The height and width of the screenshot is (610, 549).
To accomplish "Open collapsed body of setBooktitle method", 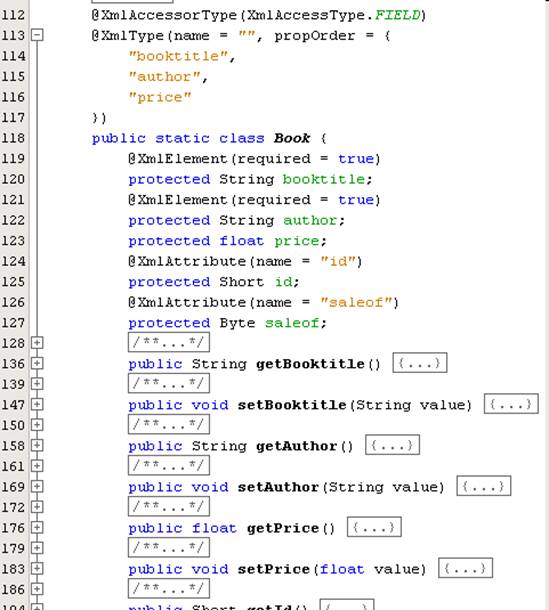I will [x=511, y=404].
